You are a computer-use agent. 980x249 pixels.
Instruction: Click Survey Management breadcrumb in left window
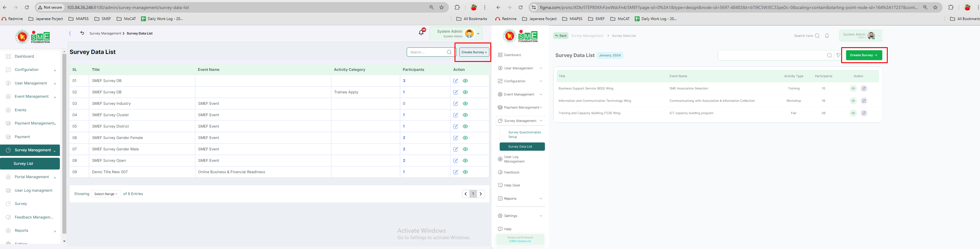tap(105, 34)
